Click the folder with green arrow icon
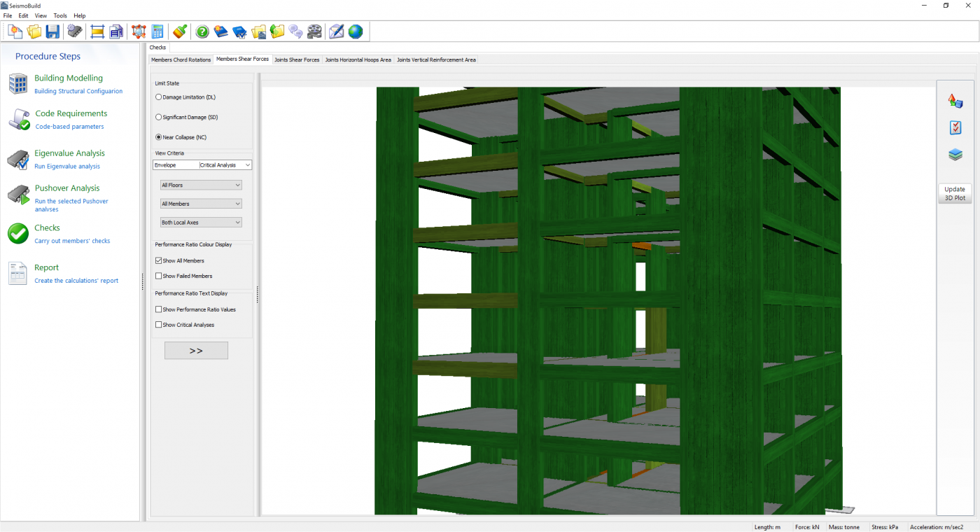This screenshot has width=980, height=532. click(277, 31)
